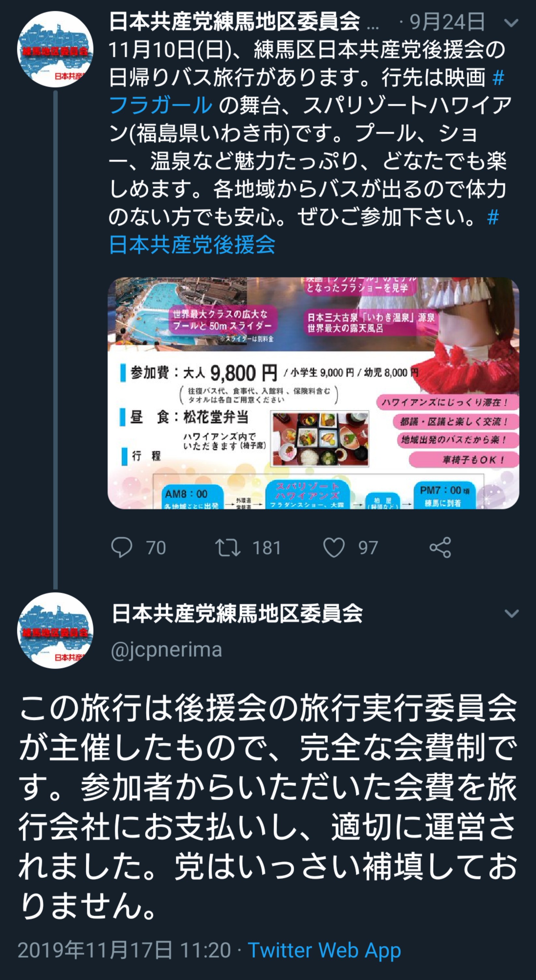Screen dimensions: 536x980
Task: Open the #日本共産党後援会 hashtag
Action: pos(304,231)
